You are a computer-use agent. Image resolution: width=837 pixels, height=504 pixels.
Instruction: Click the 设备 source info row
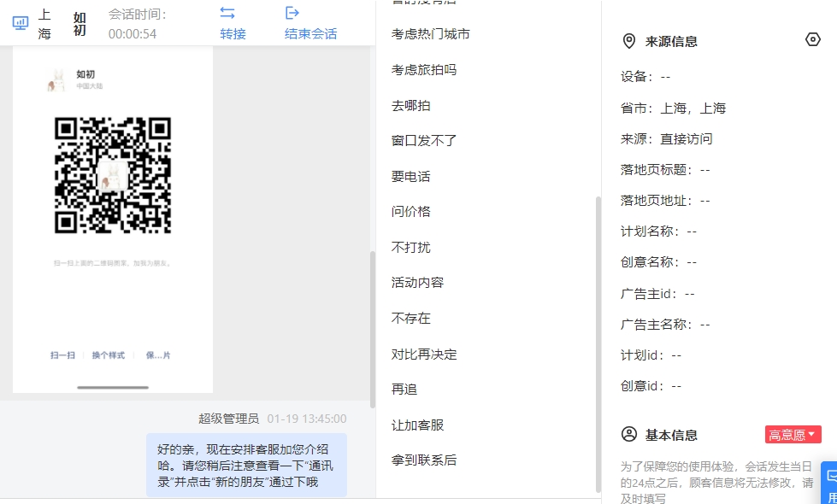645,77
